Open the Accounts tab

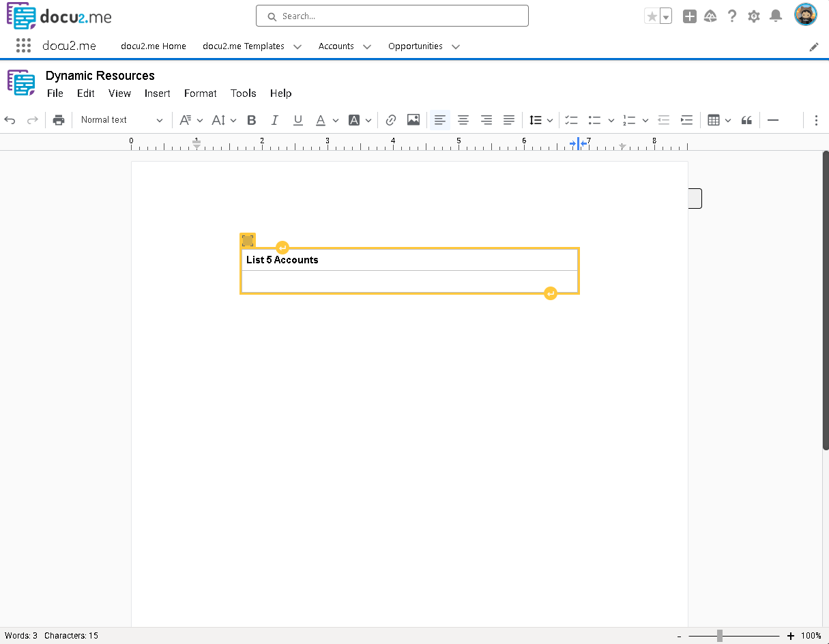pos(336,46)
